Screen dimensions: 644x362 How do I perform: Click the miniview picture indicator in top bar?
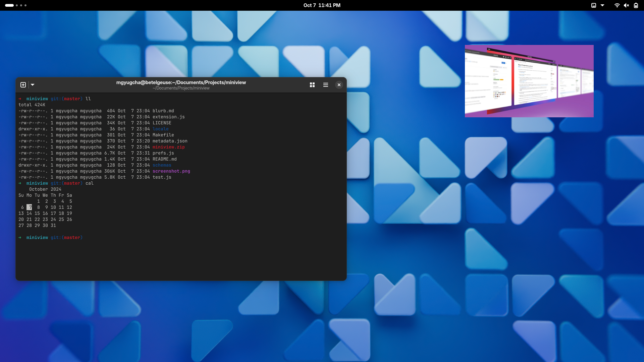[x=594, y=5]
